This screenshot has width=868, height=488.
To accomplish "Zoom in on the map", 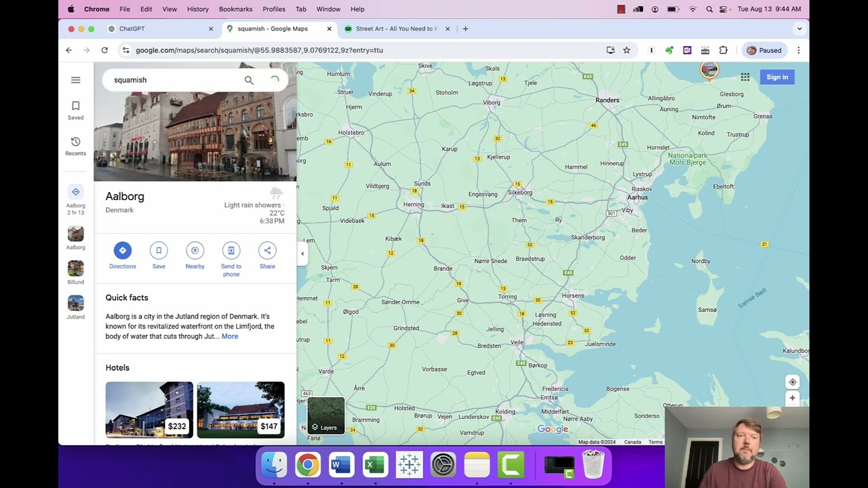I will [792, 399].
